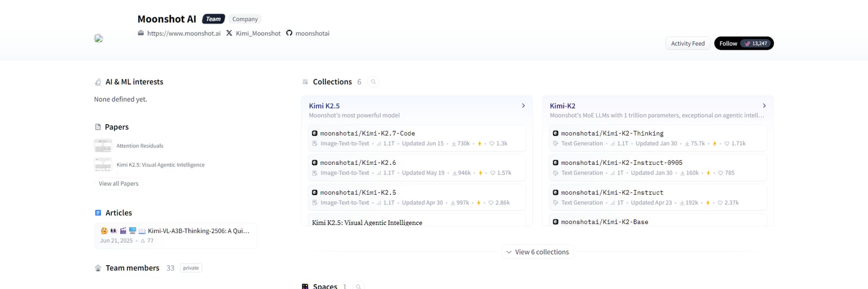Viewport: 868px width, 289px height.
Task: Click the Articles section heading
Action: [x=119, y=213]
